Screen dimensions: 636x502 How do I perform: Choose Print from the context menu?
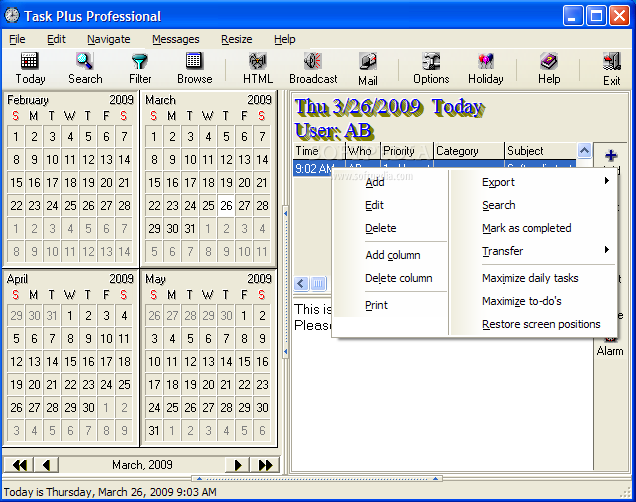pos(390,305)
